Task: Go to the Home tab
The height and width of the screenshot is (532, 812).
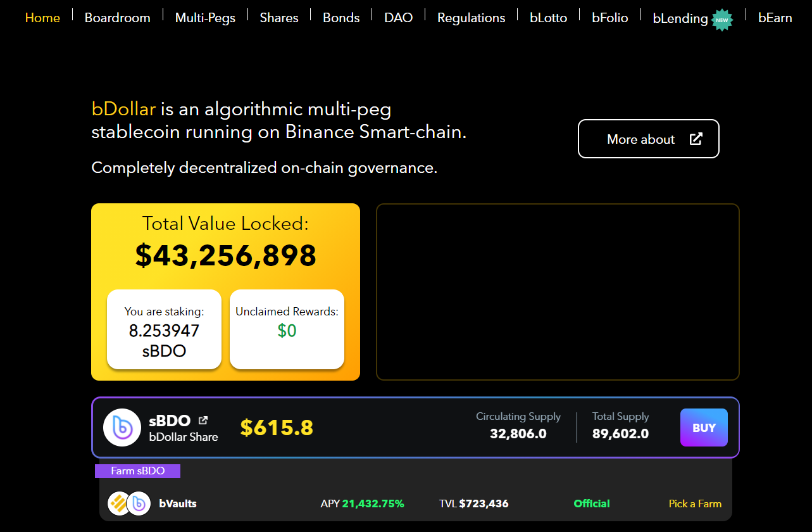Action: point(42,18)
